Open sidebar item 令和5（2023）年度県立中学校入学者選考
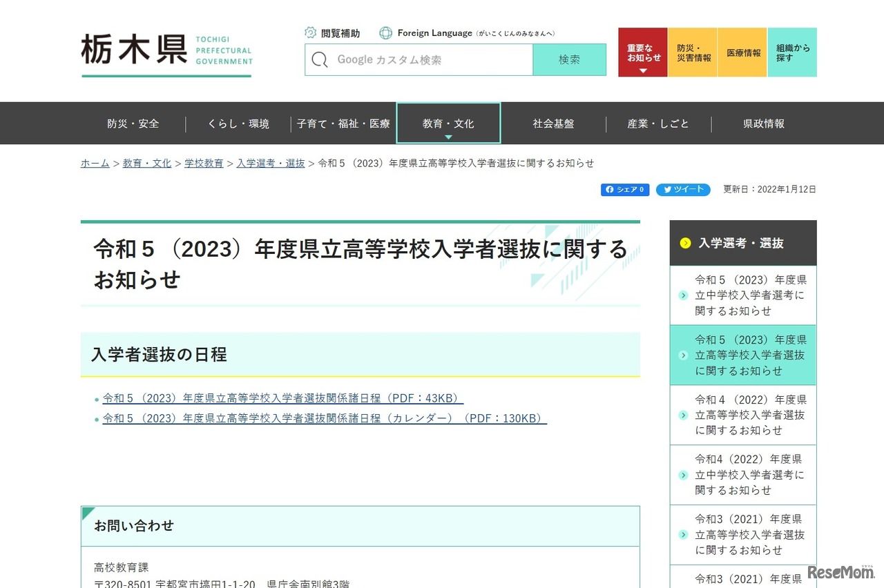The width and height of the screenshot is (884, 588). click(x=750, y=295)
